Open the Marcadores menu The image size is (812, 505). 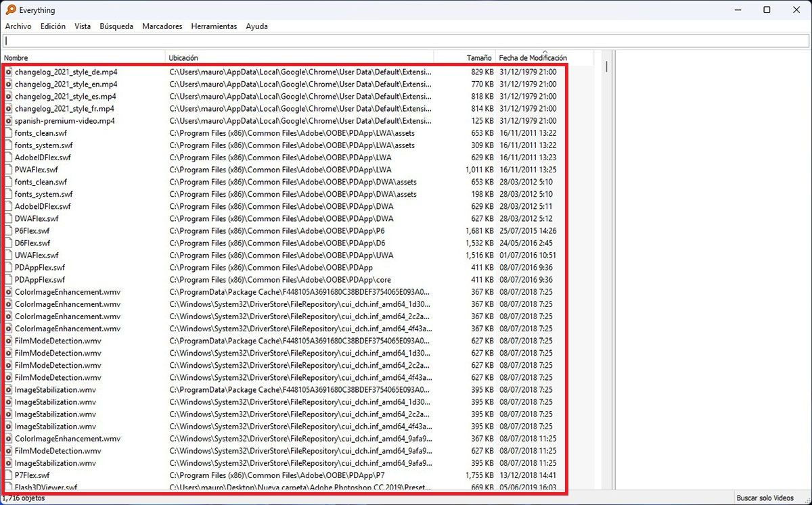tap(162, 26)
